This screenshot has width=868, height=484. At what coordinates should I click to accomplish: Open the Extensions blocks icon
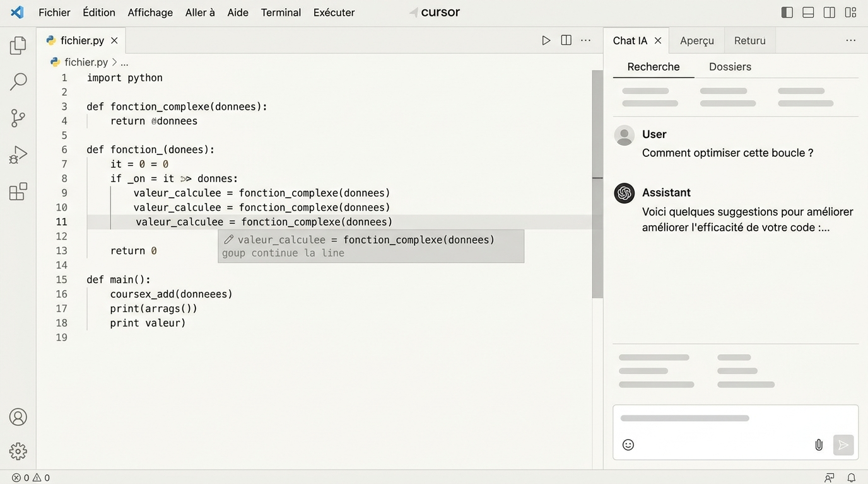[x=18, y=191]
